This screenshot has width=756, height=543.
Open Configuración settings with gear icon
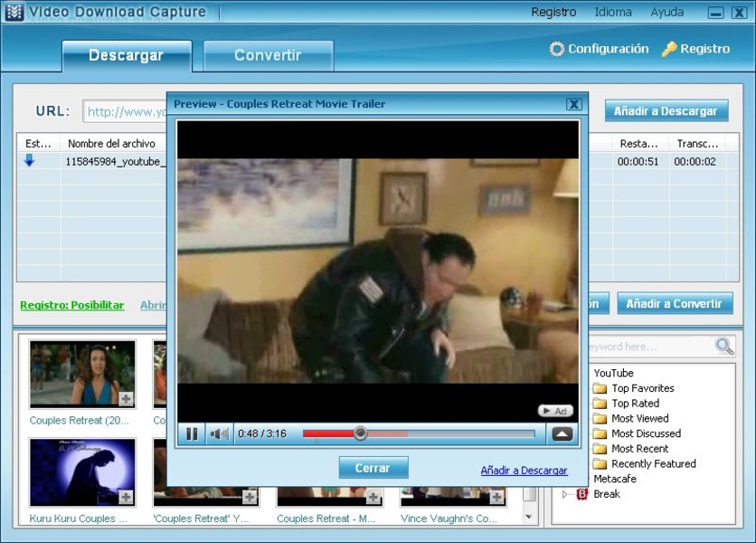tap(599, 49)
